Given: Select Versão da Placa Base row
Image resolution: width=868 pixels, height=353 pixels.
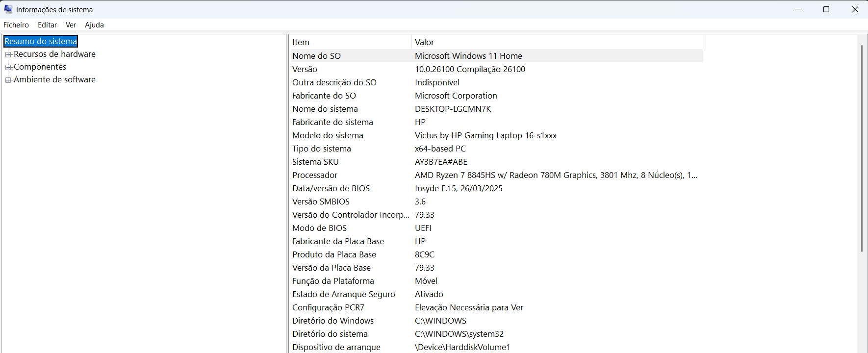Looking at the screenshot, I should [496, 268].
